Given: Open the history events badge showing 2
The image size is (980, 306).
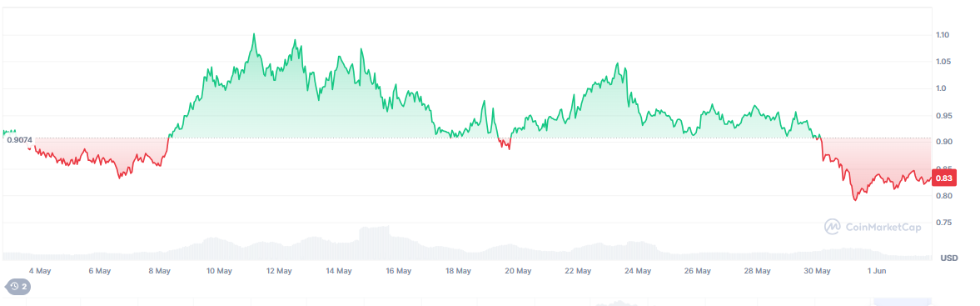Looking at the screenshot, I should click(x=17, y=287).
